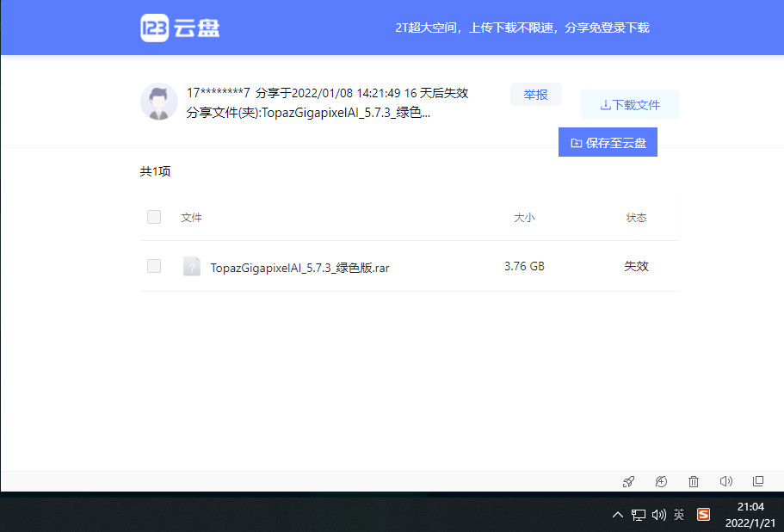Click the share info text 分享于2022/01/08
The width and height of the screenshot is (784, 532).
(328, 93)
